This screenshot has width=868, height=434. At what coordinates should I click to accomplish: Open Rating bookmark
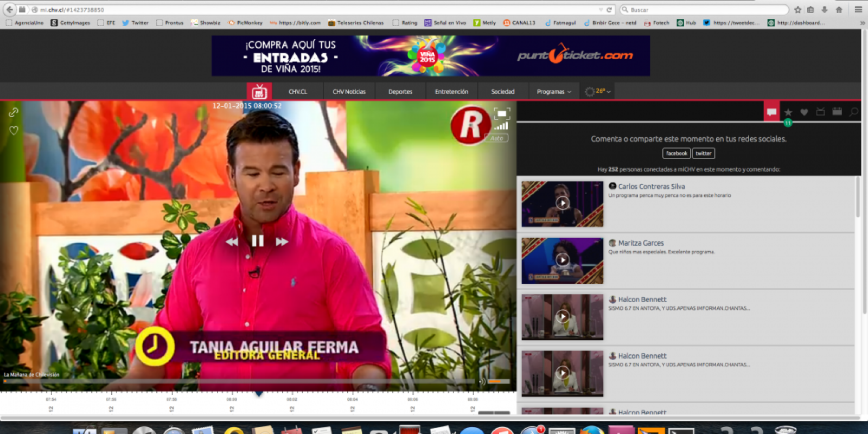[x=405, y=23]
